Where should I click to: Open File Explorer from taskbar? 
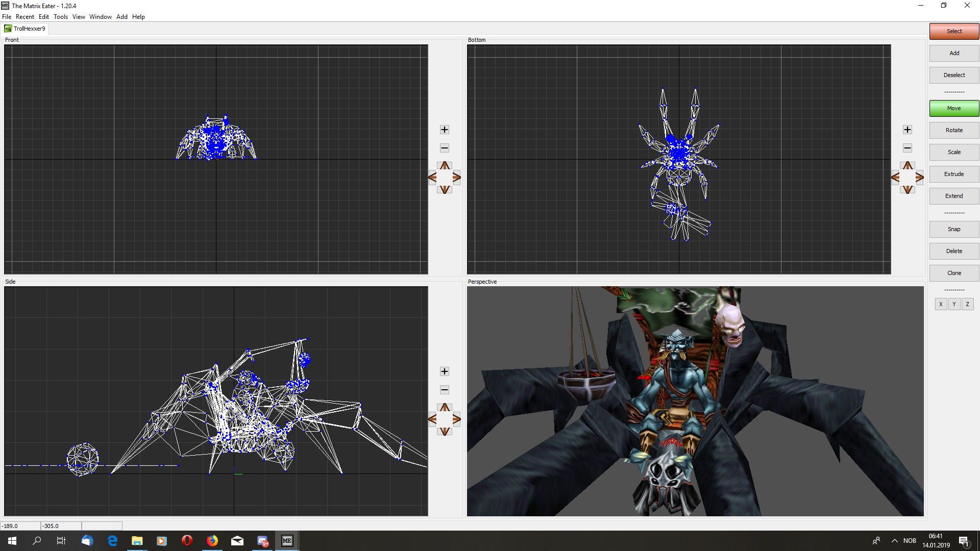tap(137, 541)
